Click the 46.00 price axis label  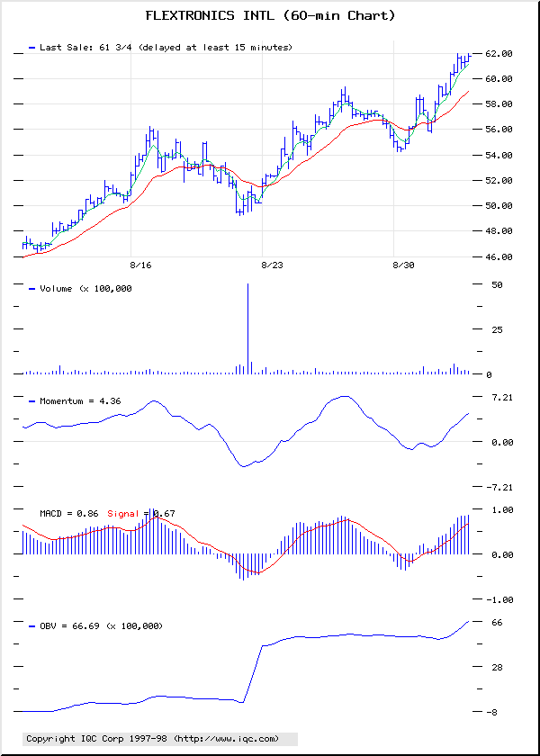pyautogui.click(x=499, y=257)
